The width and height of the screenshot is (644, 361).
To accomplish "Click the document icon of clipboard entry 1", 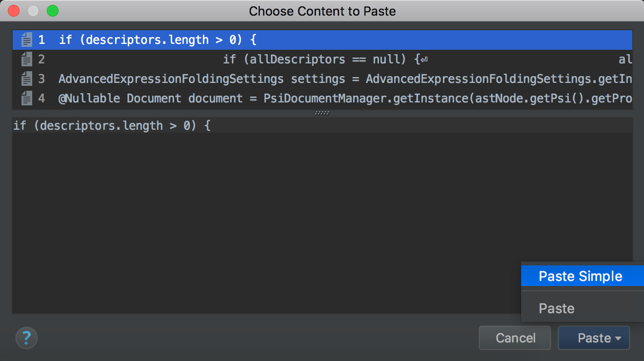I will (27, 40).
